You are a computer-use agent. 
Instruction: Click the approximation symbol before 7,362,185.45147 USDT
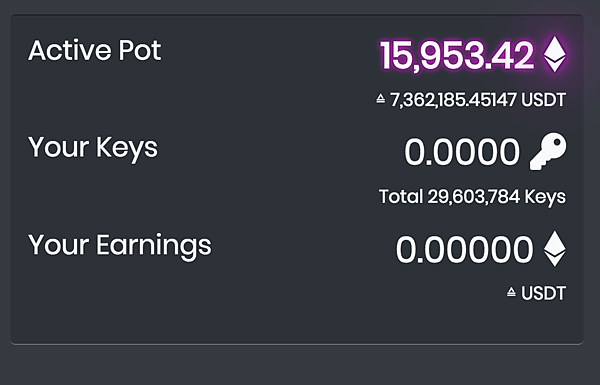coord(380,99)
